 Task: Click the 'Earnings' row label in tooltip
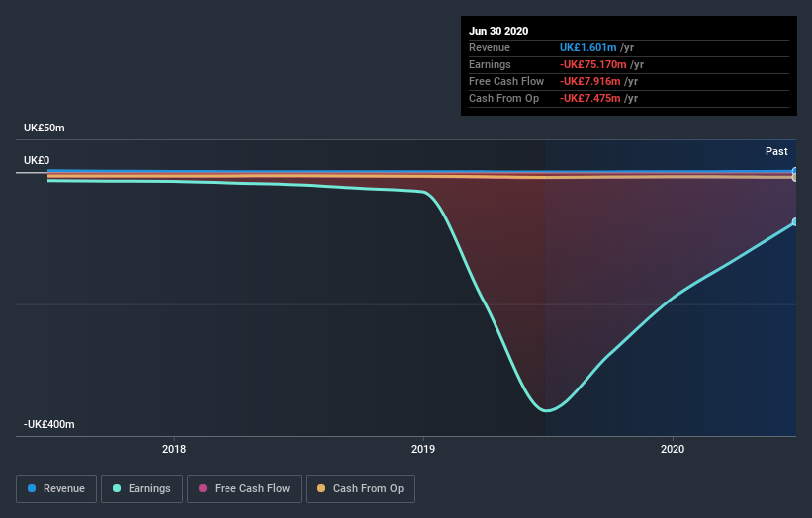pos(490,64)
